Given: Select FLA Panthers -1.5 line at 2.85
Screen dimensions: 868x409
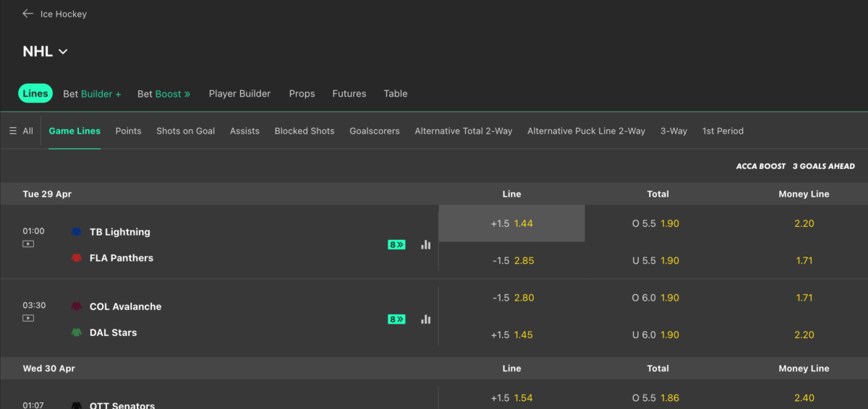Looking at the screenshot, I should pos(511,260).
